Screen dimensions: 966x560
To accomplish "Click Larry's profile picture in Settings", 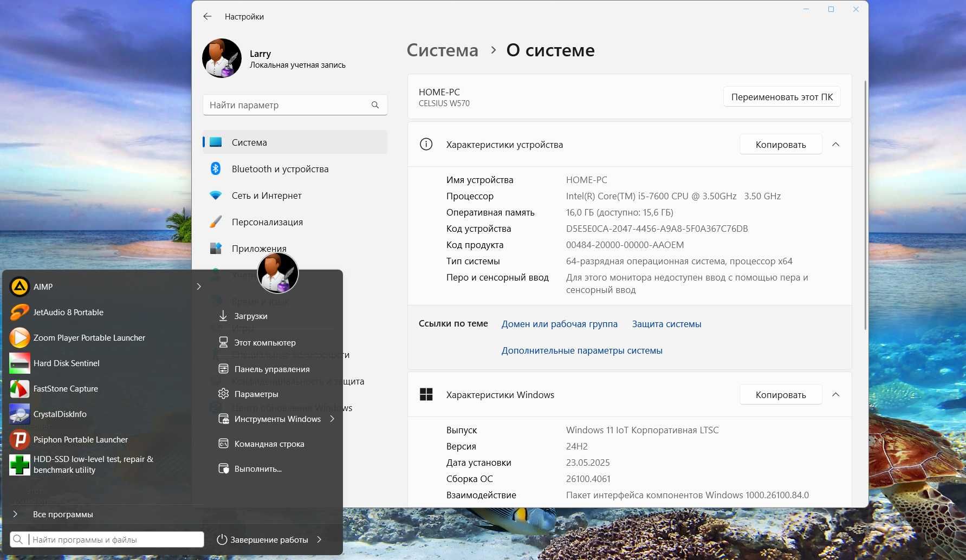I will click(x=222, y=58).
